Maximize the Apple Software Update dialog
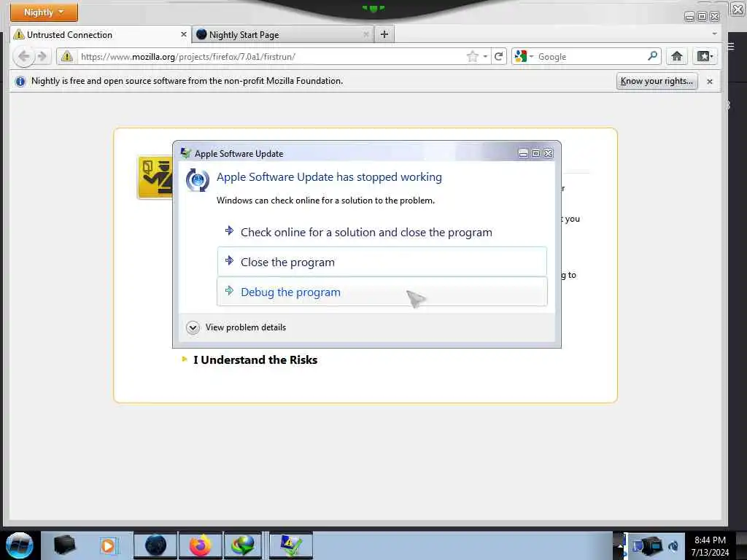 click(x=535, y=153)
